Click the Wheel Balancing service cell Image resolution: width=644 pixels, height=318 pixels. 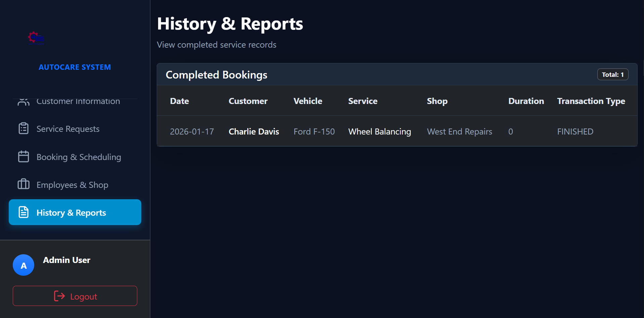click(x=380, y=131)
